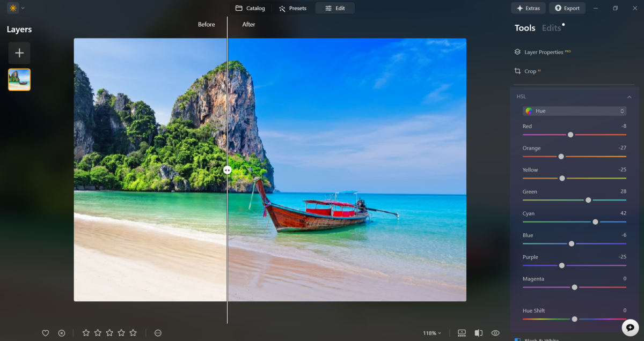Mark photo as favorite with heart
This screenshot has width=644, height=341.
pyautogui.click(x=46, y=333)
